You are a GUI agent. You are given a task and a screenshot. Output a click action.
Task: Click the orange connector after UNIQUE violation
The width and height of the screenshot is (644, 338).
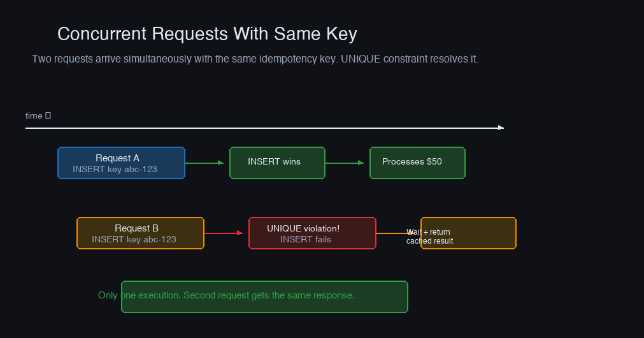(394, 233)
